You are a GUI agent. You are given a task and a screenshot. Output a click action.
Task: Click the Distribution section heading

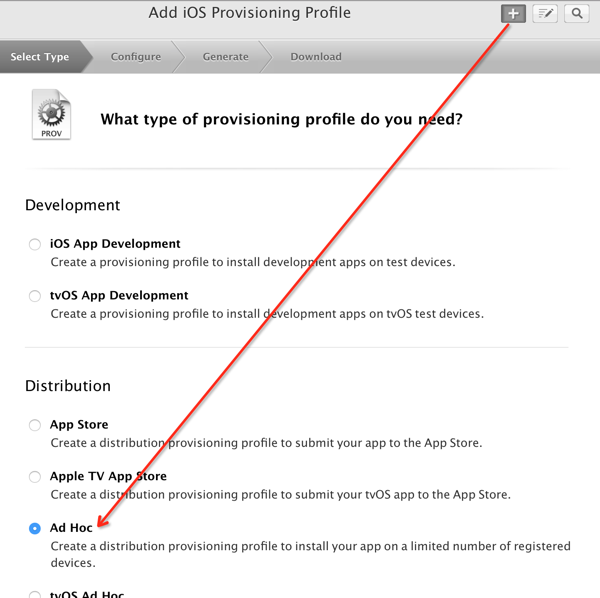point(68,386)
